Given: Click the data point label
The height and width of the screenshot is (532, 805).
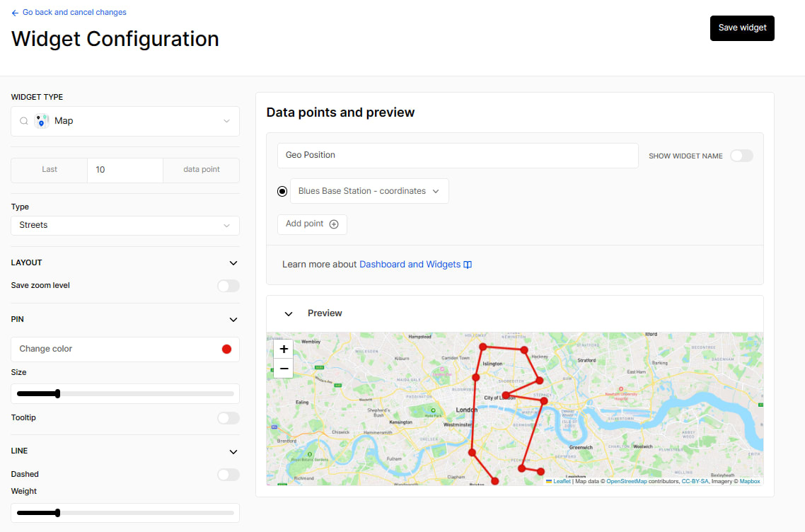Looking at the screenshot, I should tap(201, 170).
